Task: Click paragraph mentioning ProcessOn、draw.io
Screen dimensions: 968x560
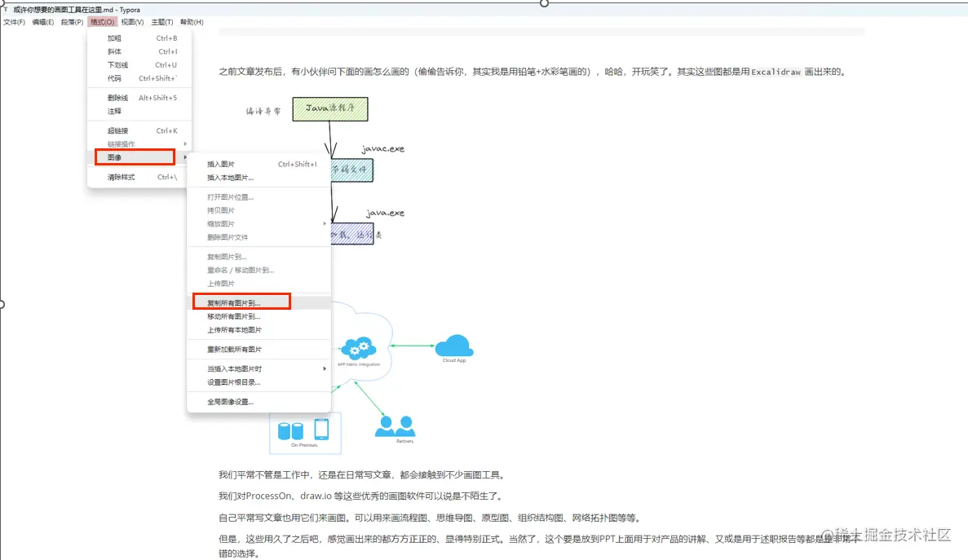Action: (362, 496)
